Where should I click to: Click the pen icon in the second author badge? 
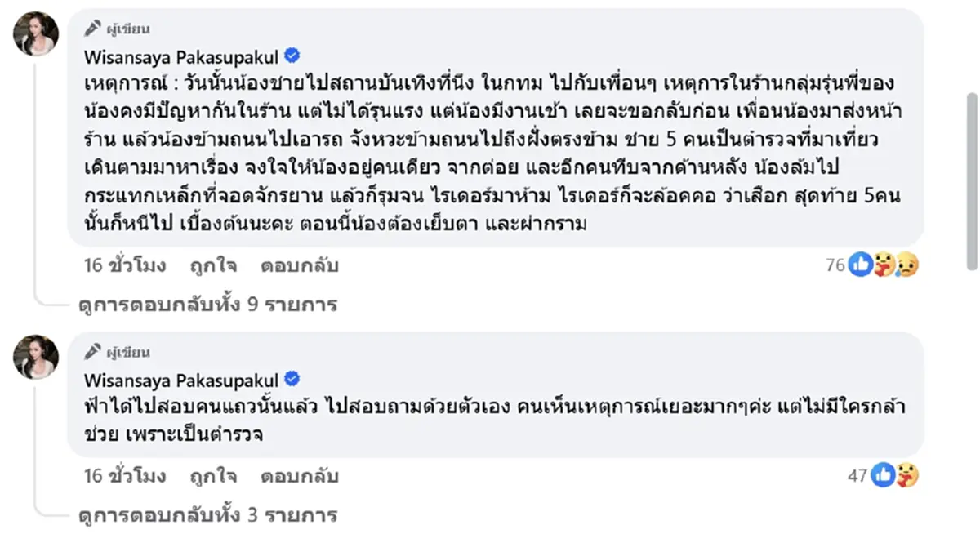click(x=92, y=352)
